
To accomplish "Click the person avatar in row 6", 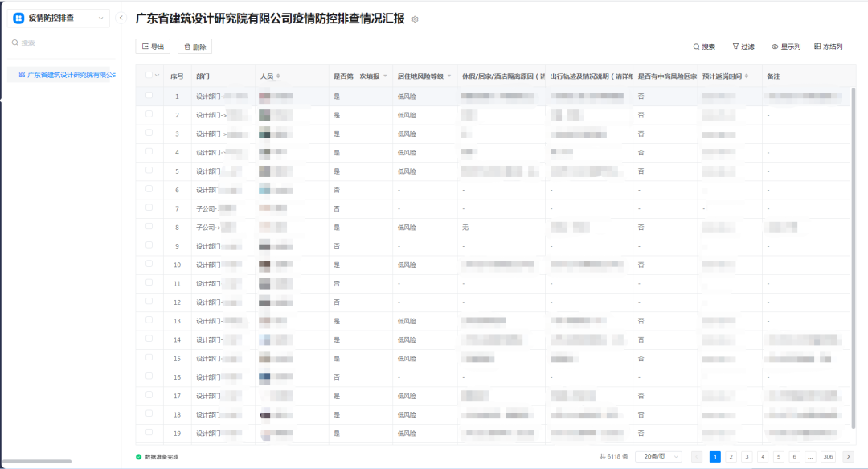I will coord(264,190).
